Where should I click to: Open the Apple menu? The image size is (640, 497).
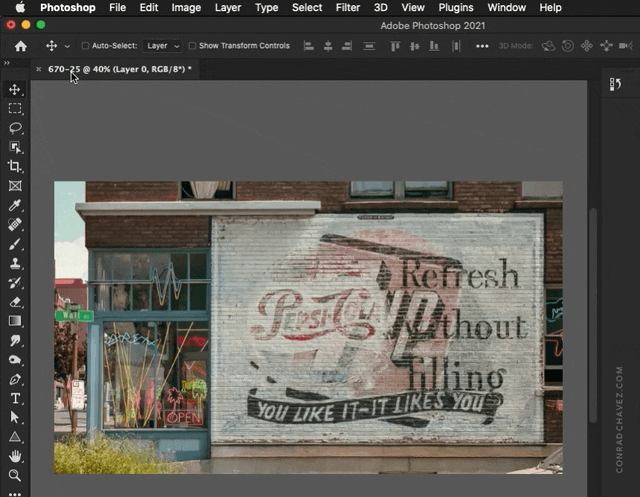20,7
